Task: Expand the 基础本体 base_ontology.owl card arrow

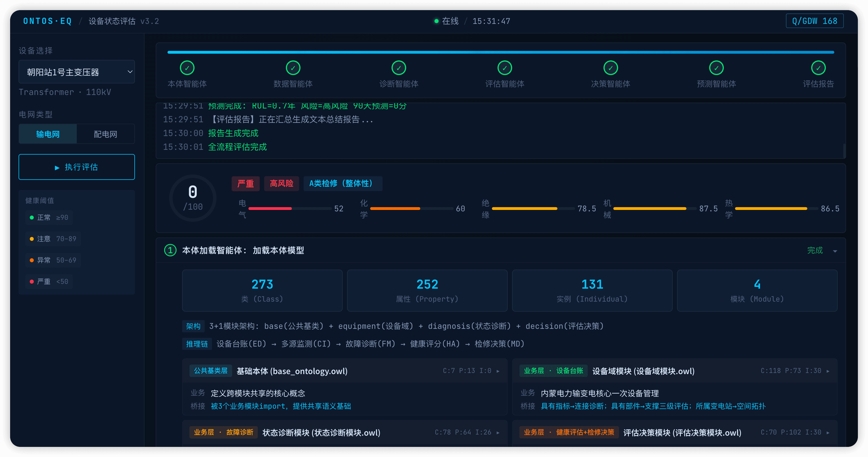Action: pyautogui.click(x=498, y=371)
